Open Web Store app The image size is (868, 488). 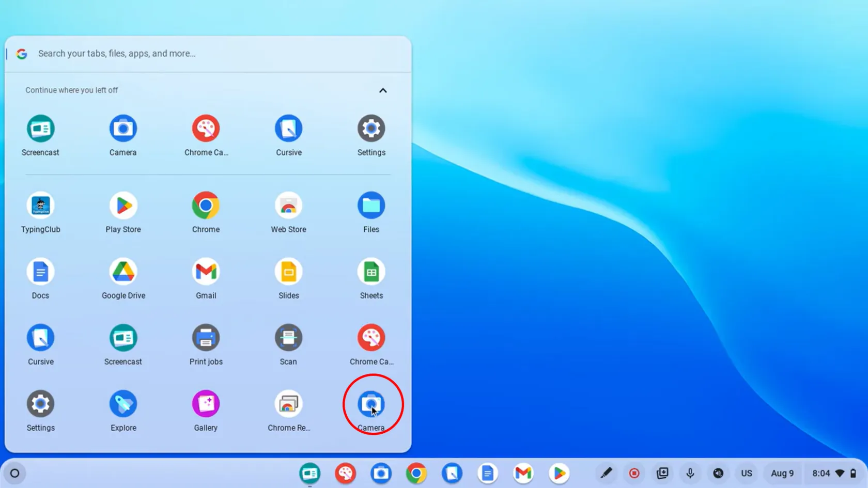click(288, 206)
